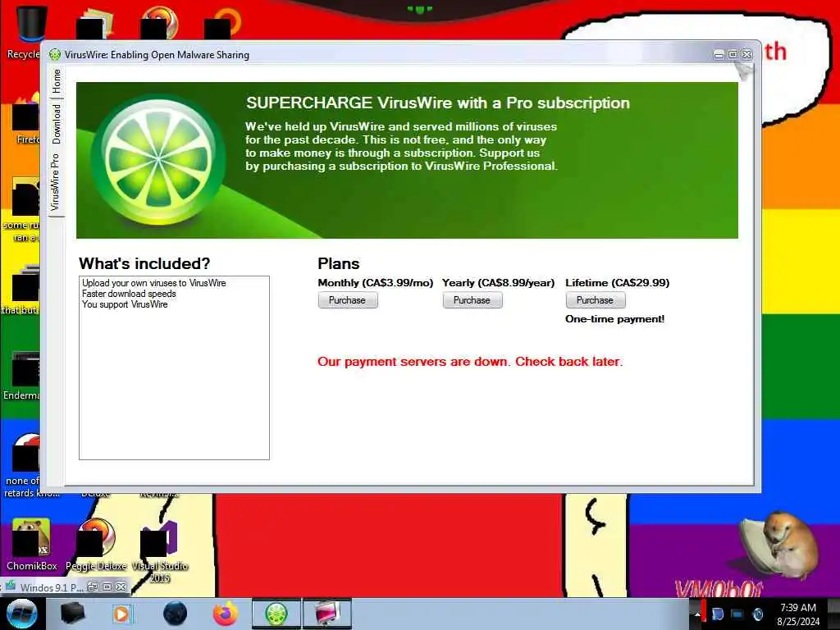Switch to the Home tab

point(57,81)
